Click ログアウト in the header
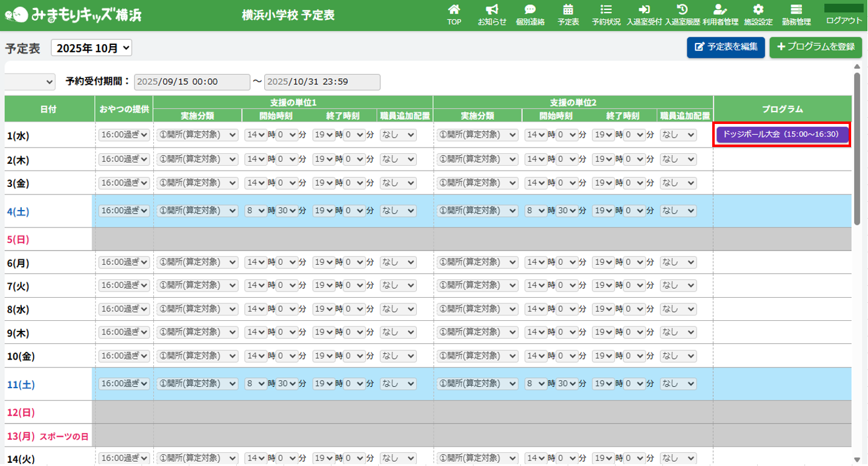The image size is (868, 466). coord(844,20)
